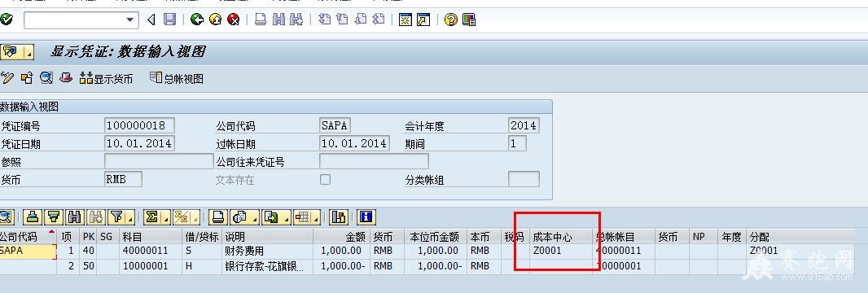
Task: Click the Total sigma icon
Action: tap(151, 216)
